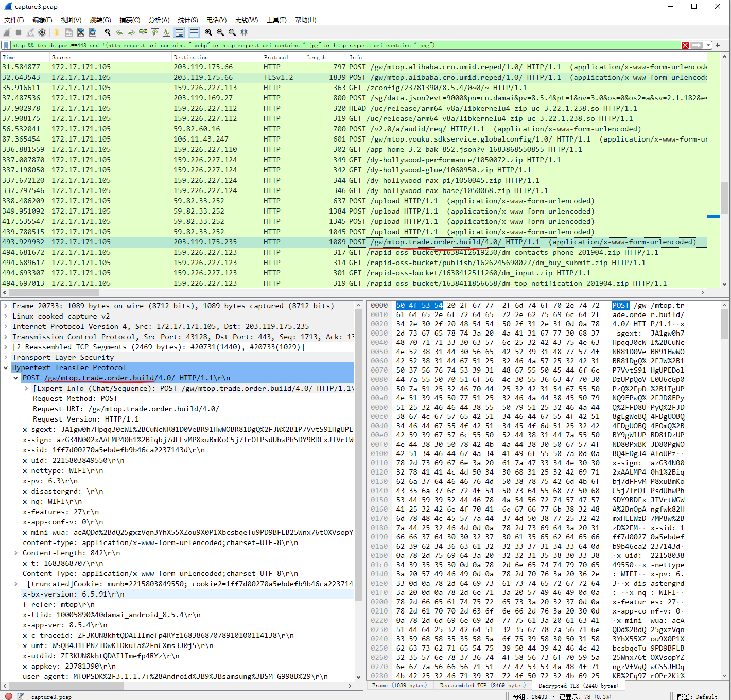This screenshot has height=700, width=731.
Task: Open capture options gear icon
Action: pos(42,32)
